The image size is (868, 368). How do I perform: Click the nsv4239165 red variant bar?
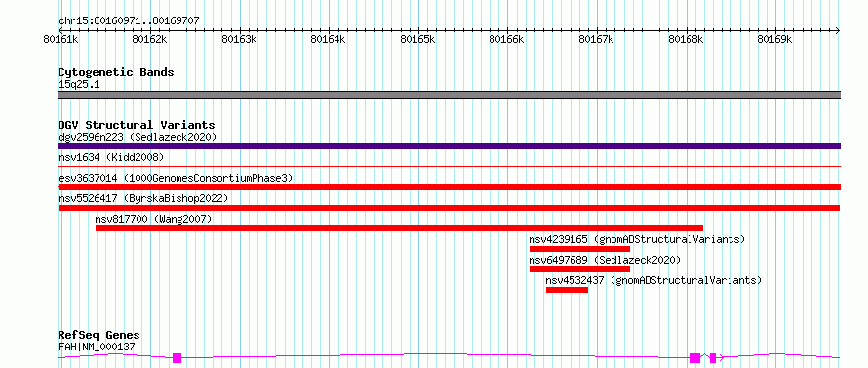coord(579,249)
